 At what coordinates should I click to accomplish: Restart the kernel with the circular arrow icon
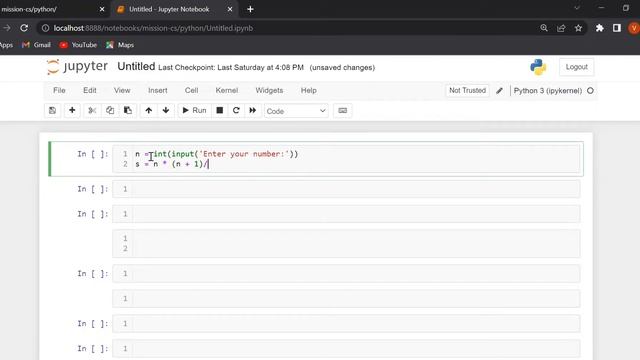[236, 110]
